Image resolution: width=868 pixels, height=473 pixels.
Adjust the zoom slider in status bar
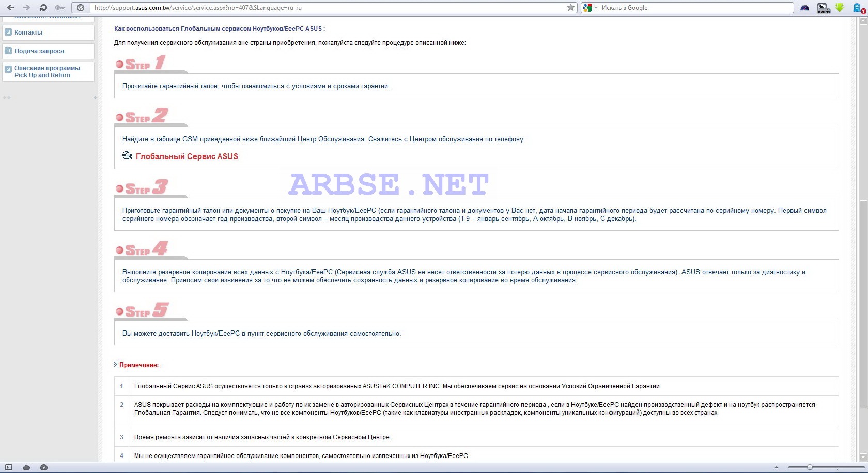pos(810,467)
